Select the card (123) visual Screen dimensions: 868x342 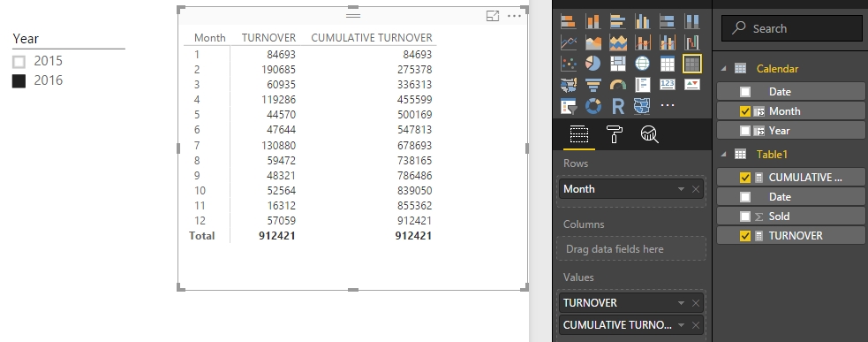667,84
